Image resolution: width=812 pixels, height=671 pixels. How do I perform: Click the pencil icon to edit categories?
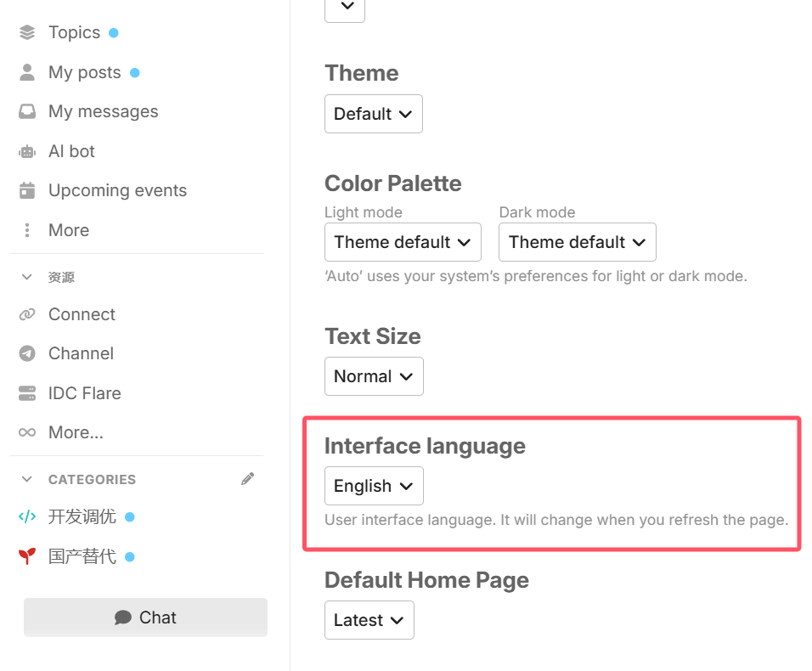click(x=247, y=479)
